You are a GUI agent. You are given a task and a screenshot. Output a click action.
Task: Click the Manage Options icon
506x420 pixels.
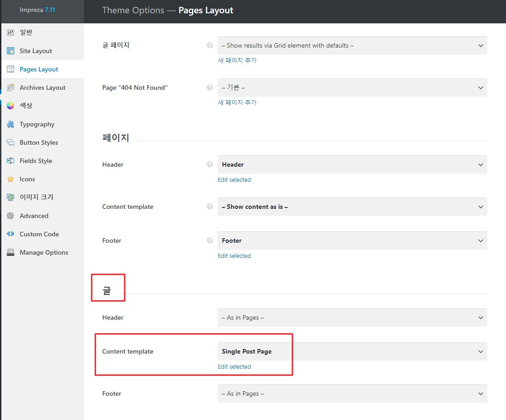coord(11,252)
